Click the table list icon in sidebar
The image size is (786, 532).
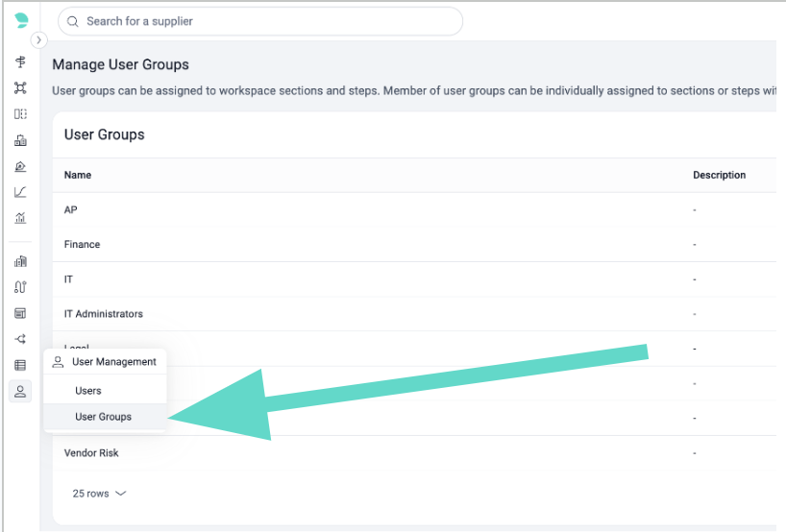20,365
